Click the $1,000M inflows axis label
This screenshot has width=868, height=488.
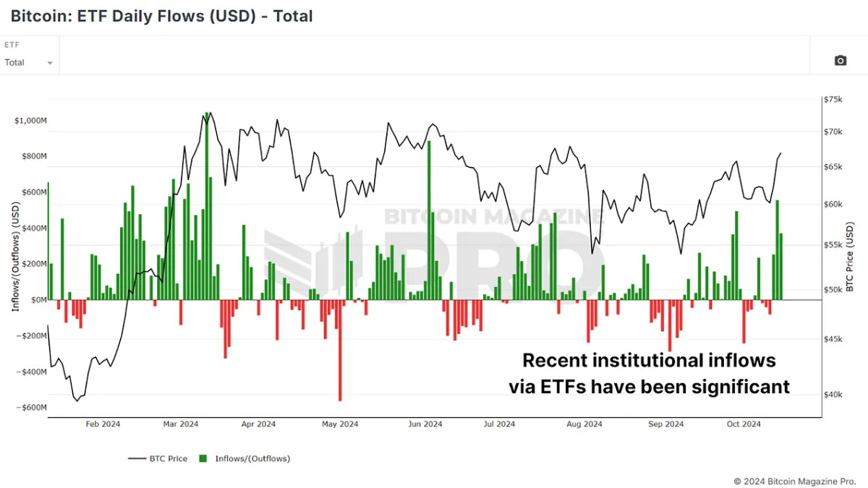30,121
